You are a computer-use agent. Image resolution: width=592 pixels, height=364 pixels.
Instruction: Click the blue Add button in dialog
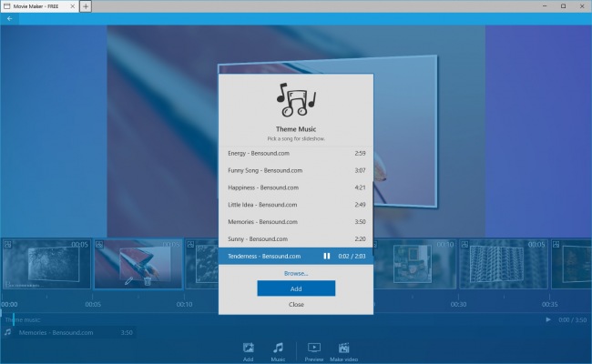(296, 288)
